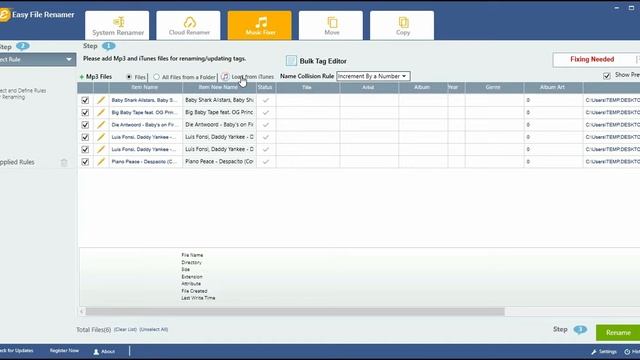The height and width of the screenshot is (360, 640).
Task: Click the 'Total Files(6)' text
Action: pos(93,330)
